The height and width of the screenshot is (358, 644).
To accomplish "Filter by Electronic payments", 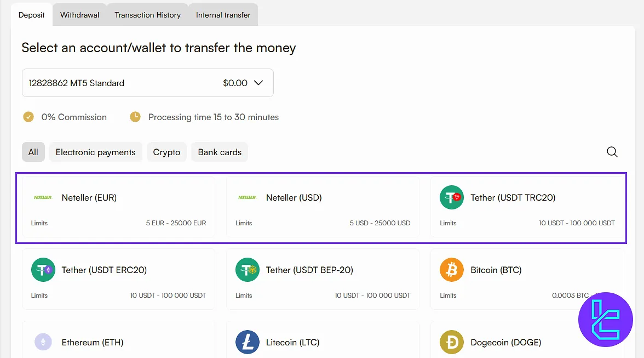I will tap(95, 152).
